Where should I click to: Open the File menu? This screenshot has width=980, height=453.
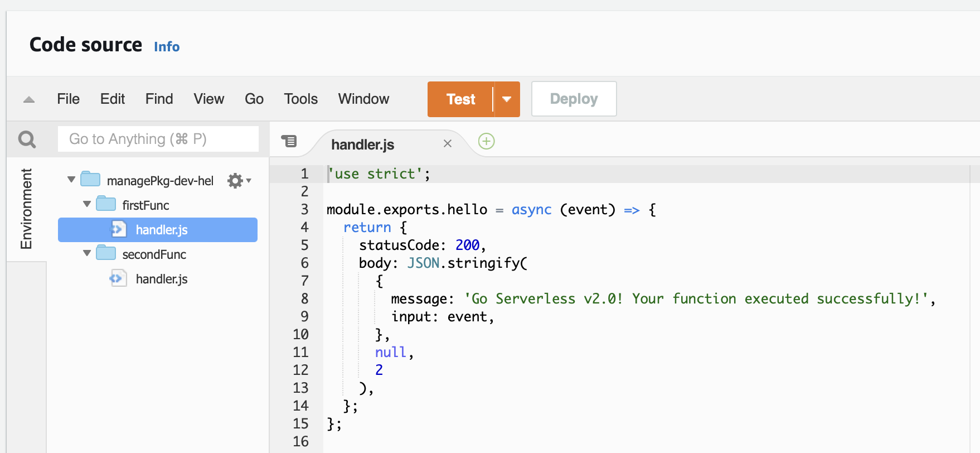click(69, 99)
